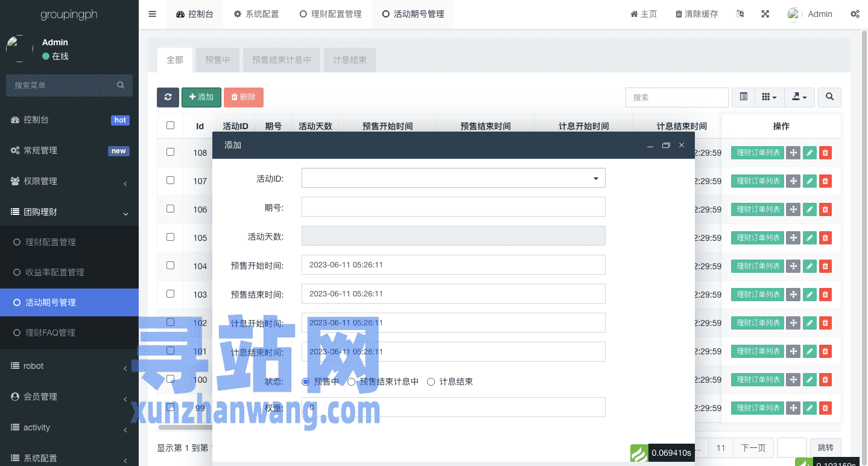Select the 计息结束 radio button
Image resolution: width=868 pixels, height=466 pixels.
point(431,381)
